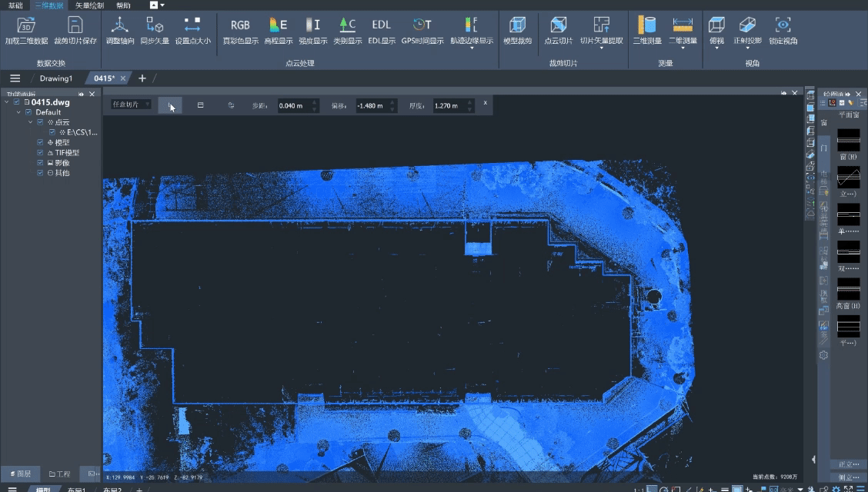Image resolution: width=868 pixels, height=492 pixels.
Task: Expand the 切片矢量提取 dropdown arrow
Action: coord(602,48)
